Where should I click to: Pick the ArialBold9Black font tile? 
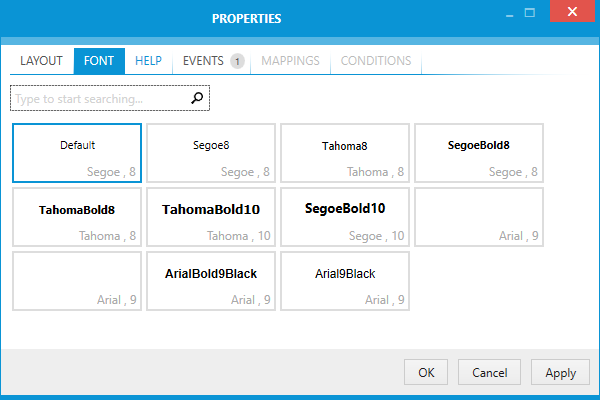(x=211, y=281)
